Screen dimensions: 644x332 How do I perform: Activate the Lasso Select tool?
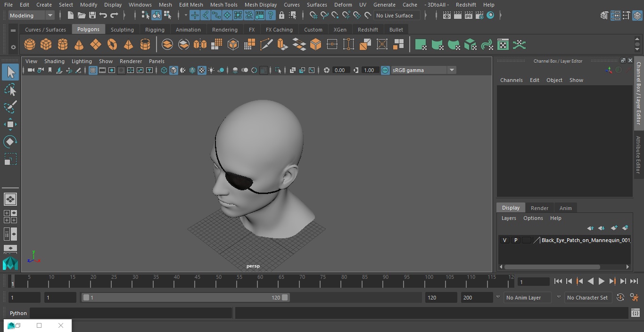(10, 89)
